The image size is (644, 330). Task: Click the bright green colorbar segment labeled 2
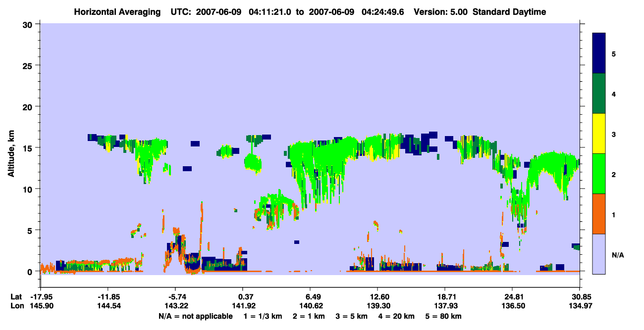click(x=599, y=174)
